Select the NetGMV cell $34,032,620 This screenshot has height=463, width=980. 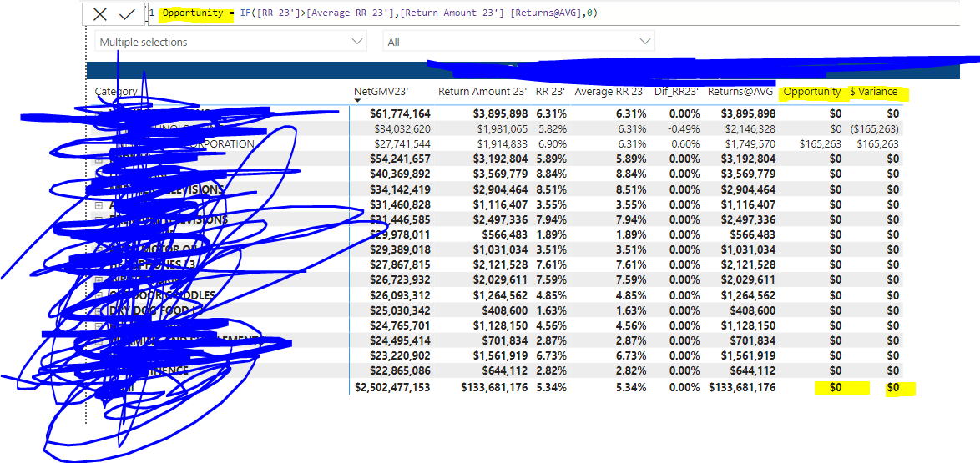pos(402,128)
